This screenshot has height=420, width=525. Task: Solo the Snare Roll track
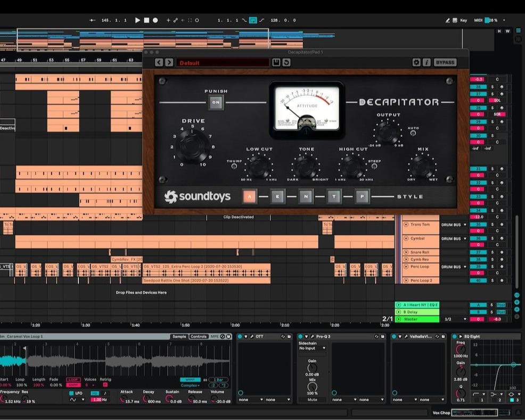(x=492, y=253)
